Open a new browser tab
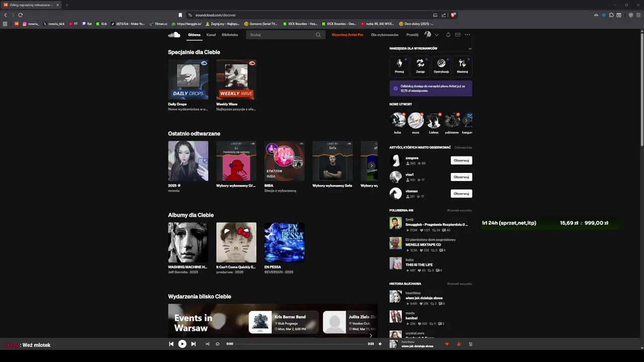 (x=66, y=5)
